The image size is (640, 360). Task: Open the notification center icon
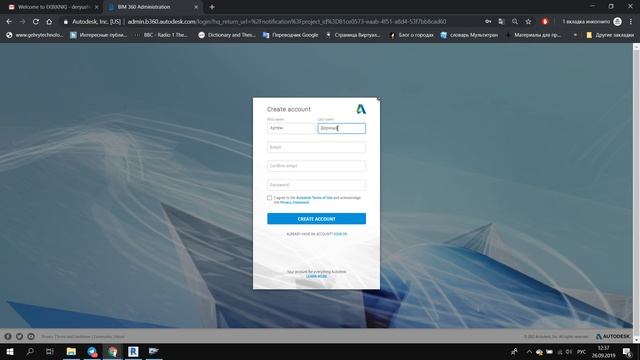tap(627, 351)
